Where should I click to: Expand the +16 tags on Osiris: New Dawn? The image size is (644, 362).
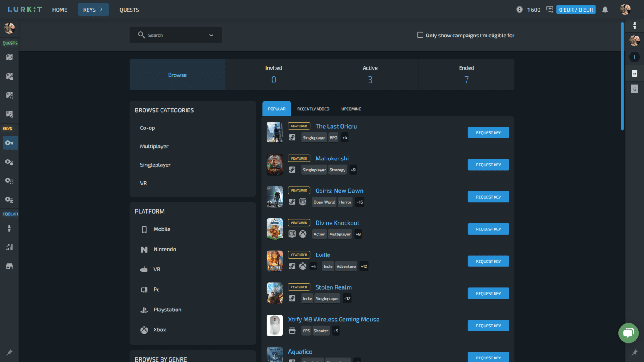(360, 202)
